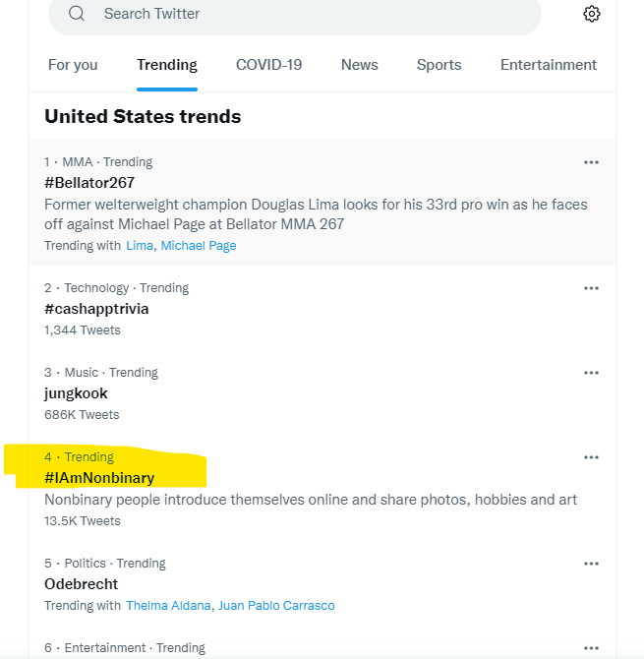Open the Lima trending link
The image size is (644, 659).
[x=140, y=246]
